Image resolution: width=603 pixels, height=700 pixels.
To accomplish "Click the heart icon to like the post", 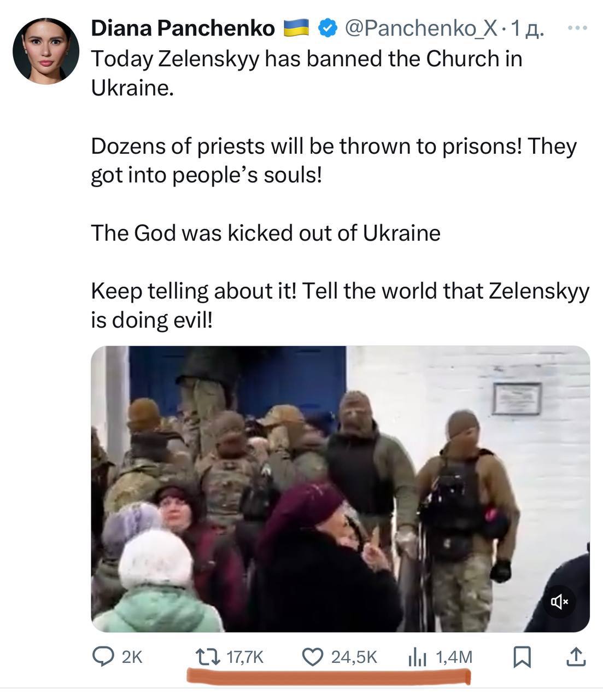I will coord(313,657).
